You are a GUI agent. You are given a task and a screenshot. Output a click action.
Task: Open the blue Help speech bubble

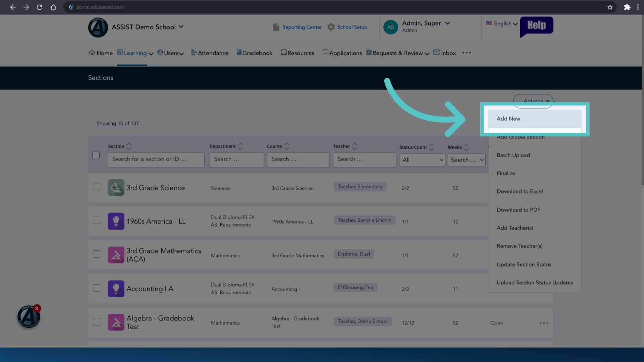pyautogui.click(x=536, y=26)
